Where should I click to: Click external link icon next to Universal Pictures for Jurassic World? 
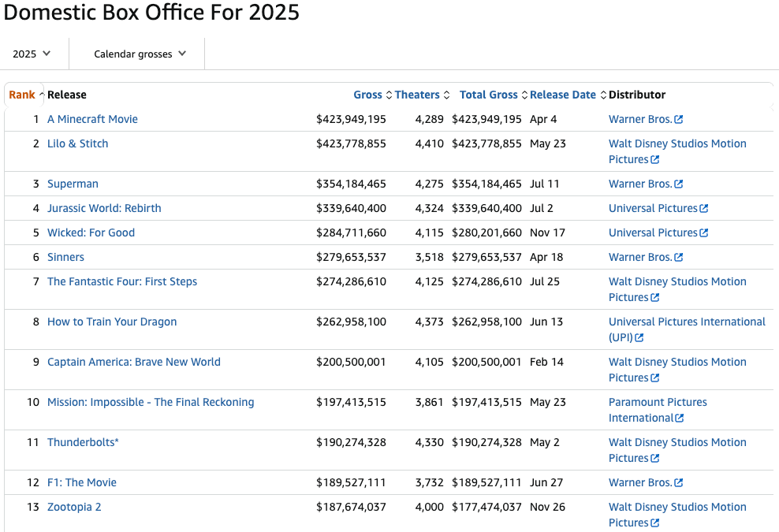pyautogui.click(x=704, y=209)
